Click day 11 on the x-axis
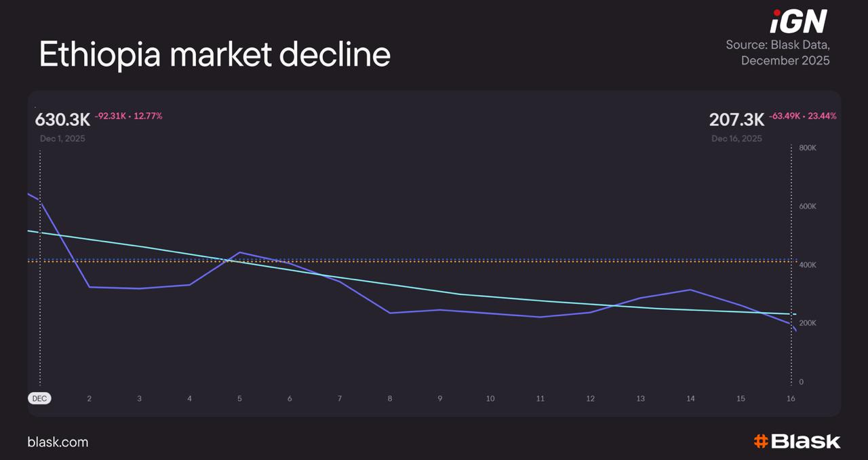The image size is (868, 460). pos(540,399)
